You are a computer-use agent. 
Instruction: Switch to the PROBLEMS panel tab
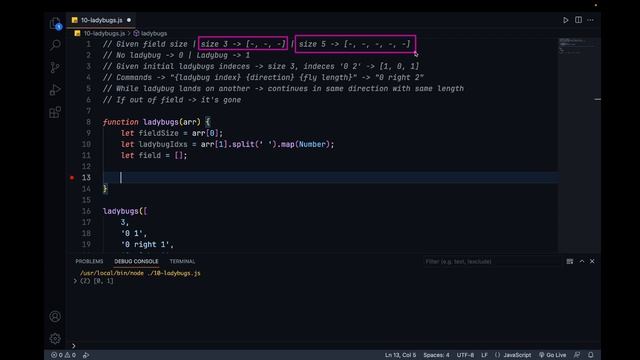click(x=89, y=261)
